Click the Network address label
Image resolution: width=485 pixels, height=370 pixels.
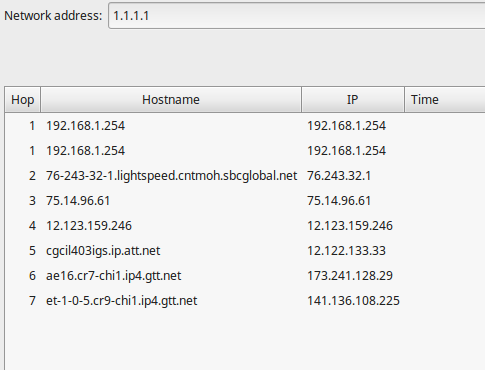point(53,16)
